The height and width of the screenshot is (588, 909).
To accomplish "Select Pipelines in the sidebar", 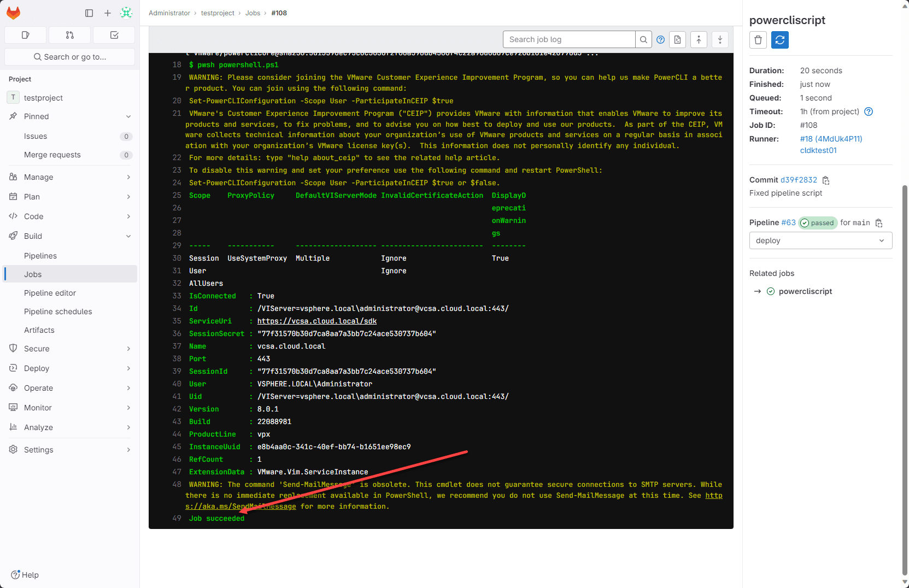I will tap(41, 255).
